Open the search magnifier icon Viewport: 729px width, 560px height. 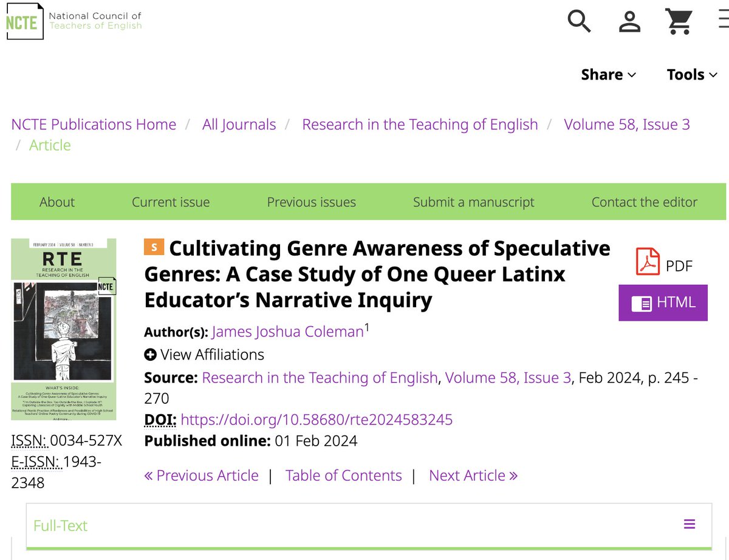pyautogui.click(x=579, y=22)
